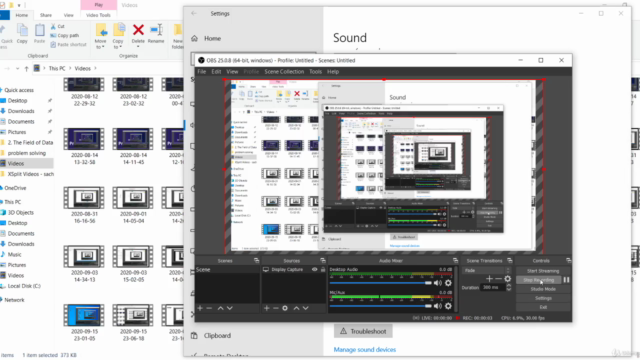Adjust Desktop Audio volume slider
This screenshot has width=640, height=360.
point(380,283)
